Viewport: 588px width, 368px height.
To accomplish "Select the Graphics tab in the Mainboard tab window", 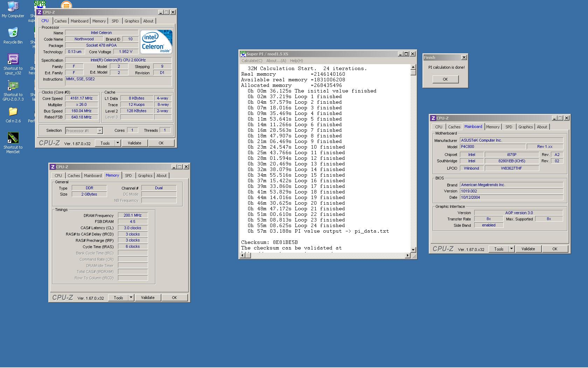I will click(526, 127).
